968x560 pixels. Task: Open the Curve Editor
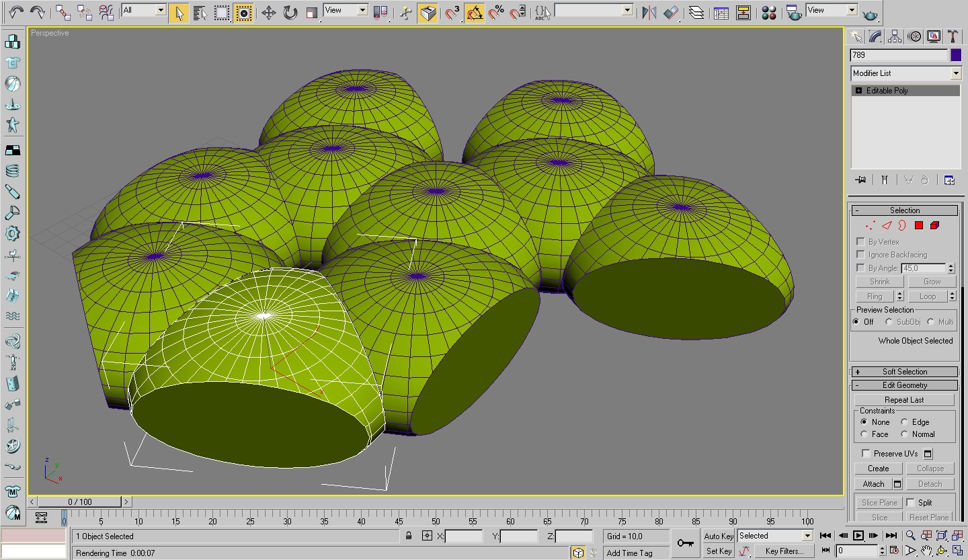click(x=721, y=12)
